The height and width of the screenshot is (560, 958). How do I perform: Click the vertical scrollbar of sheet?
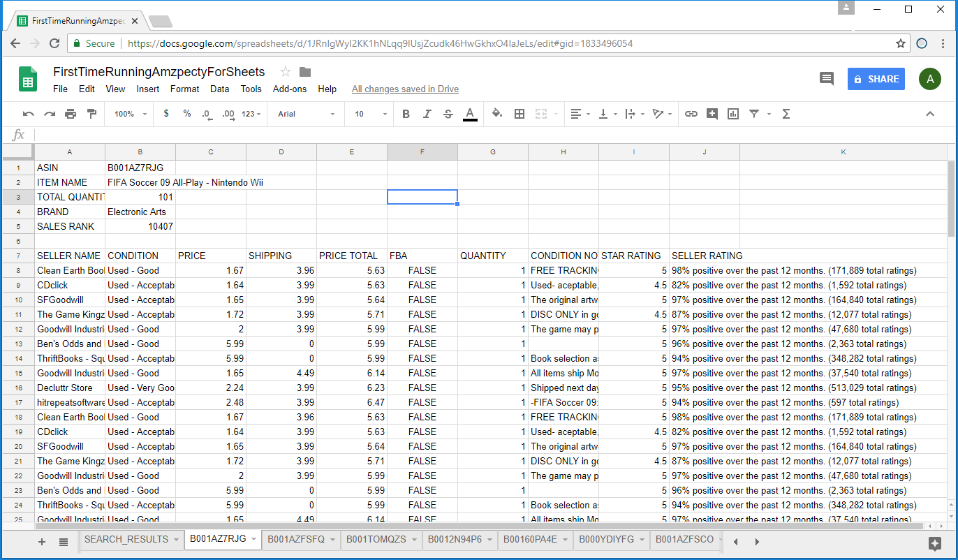[x=951, y=199]
